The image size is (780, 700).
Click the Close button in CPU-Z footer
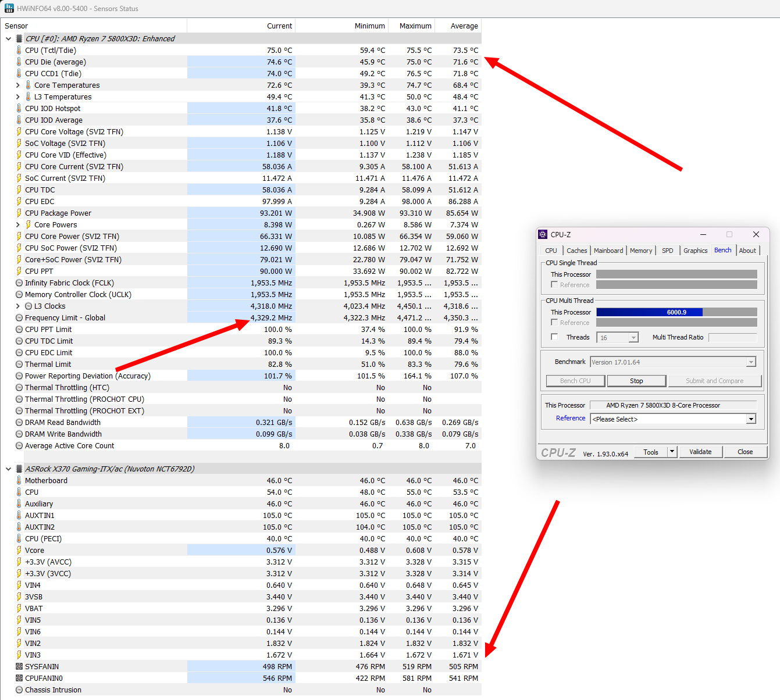[745, 452]
